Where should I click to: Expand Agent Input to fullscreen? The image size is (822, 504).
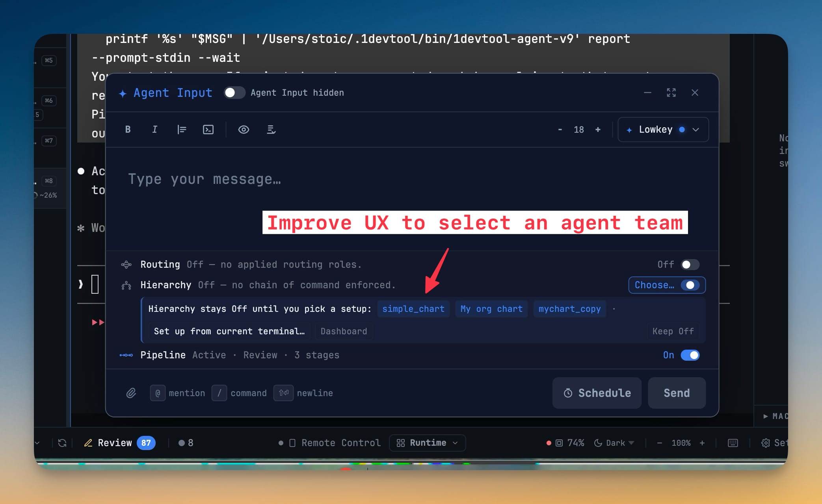(671, 93)
